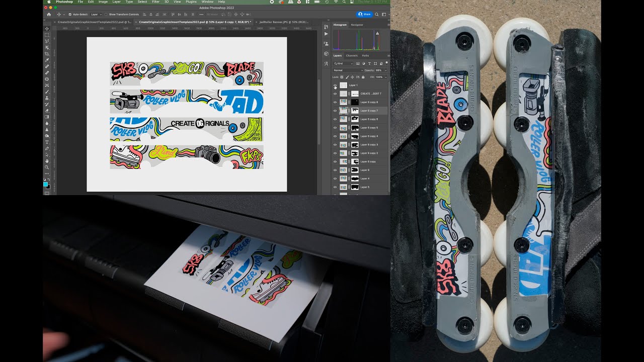The image size is (644, 362).
Task: Hide the CREATE ...SERT T layer
Action: (335, 94)
